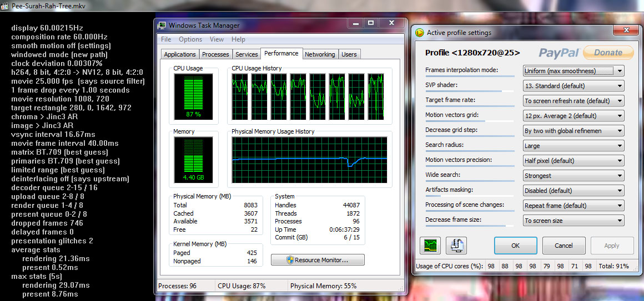Maximize the Windows Task Manager window

(x=371, y=23)
